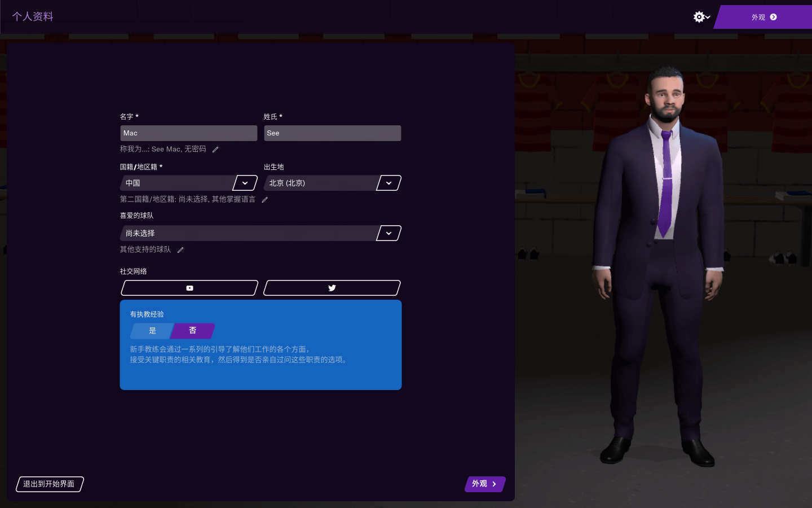
Task: Click the 姓氏 input field containing See
Action: (332, 133)
